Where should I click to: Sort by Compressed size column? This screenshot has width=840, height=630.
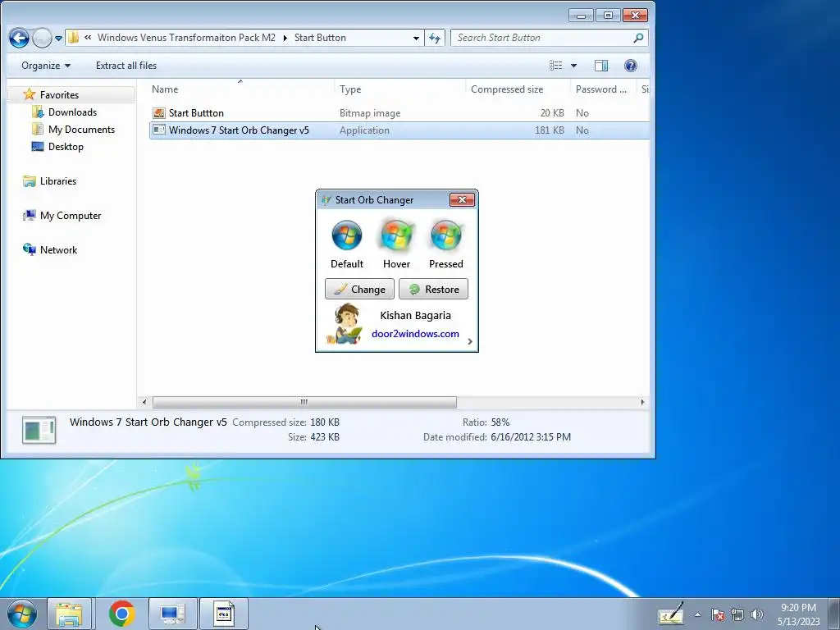pos(518,89)
